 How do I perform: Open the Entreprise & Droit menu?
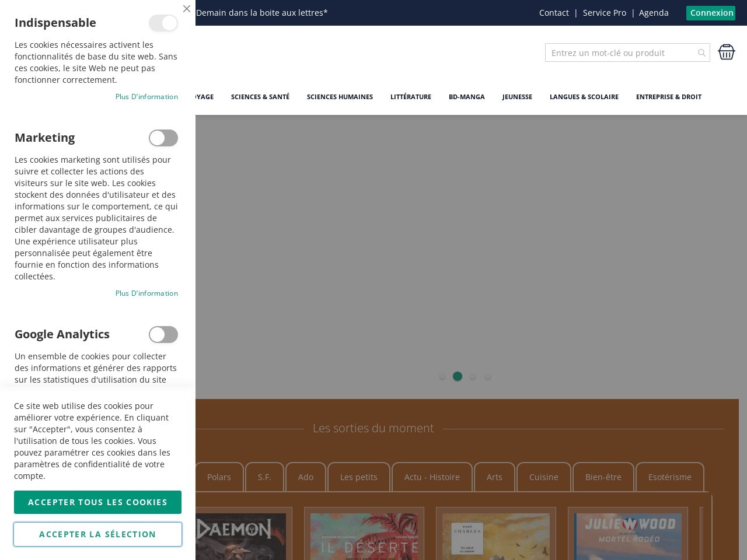669,97
